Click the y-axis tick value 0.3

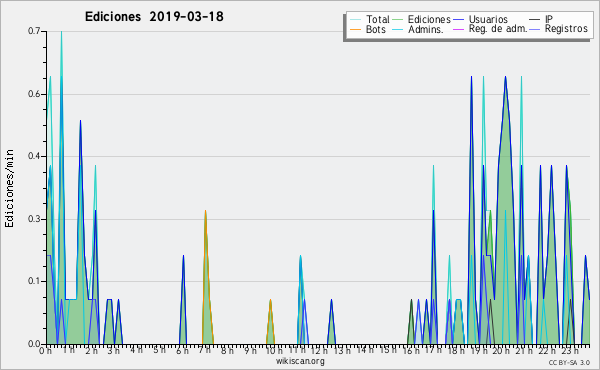34,219
